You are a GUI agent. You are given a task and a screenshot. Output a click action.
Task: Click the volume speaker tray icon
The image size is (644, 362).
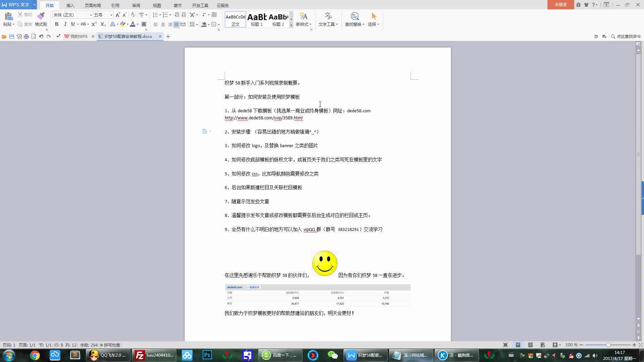pos(595,356)
